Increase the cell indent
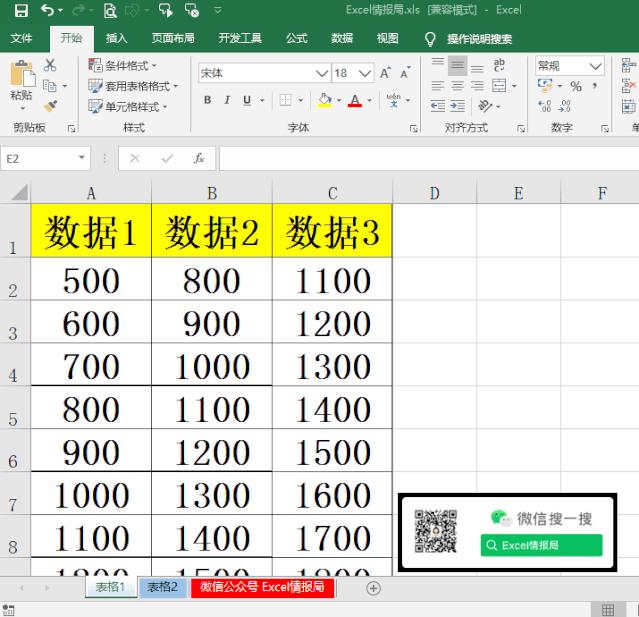 tap(458, 107)
